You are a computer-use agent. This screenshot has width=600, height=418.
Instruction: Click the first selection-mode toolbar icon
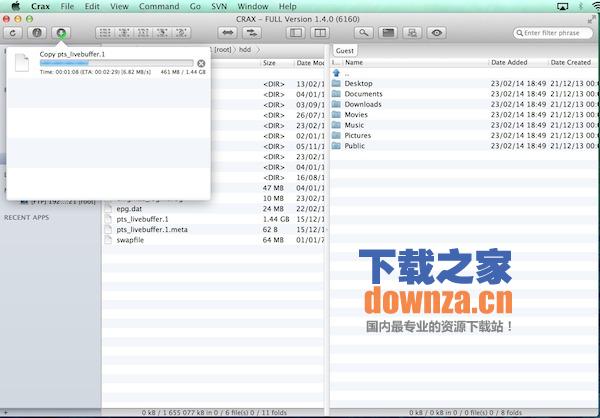105,33
